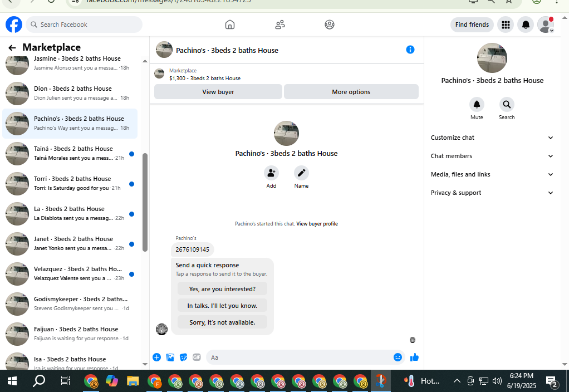
Task: Expand Privacy & support section
Action: [492, 193]
